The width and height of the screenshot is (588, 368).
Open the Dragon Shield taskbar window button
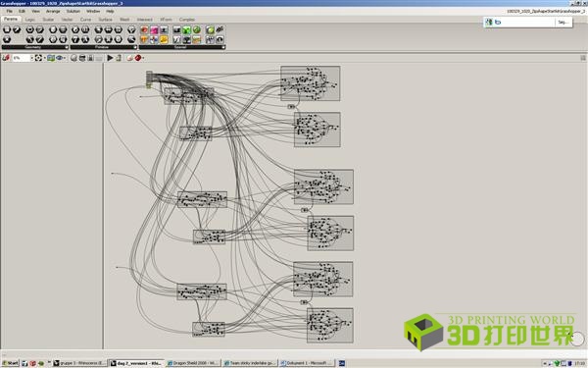click(193, 363)
